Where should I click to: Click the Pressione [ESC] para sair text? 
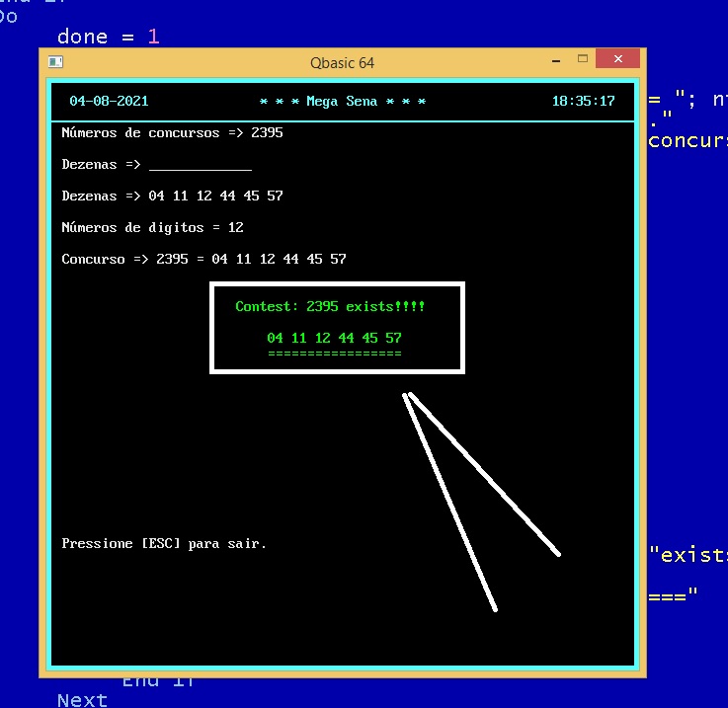point(164,543)
